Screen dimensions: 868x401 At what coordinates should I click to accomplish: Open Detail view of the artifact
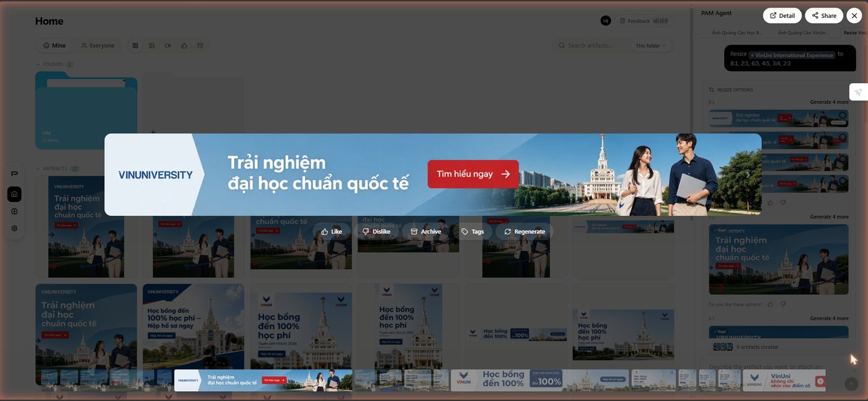point(782,16)
